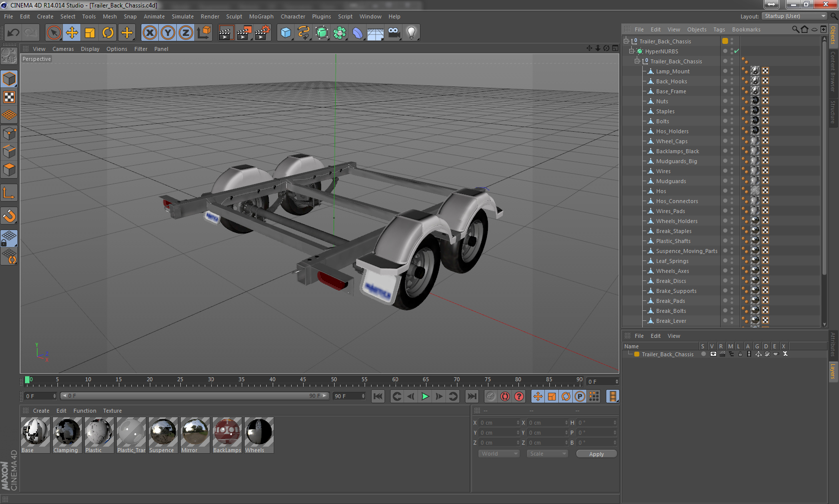Click the Undo arrow icon
The height and width of the screenshot is (504, 839).
point(13,33)
